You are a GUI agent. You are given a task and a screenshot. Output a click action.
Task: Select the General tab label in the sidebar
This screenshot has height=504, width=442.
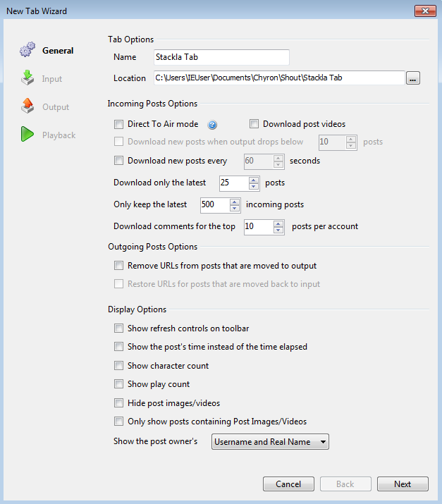pyautogui.click(x=58, y=51)
